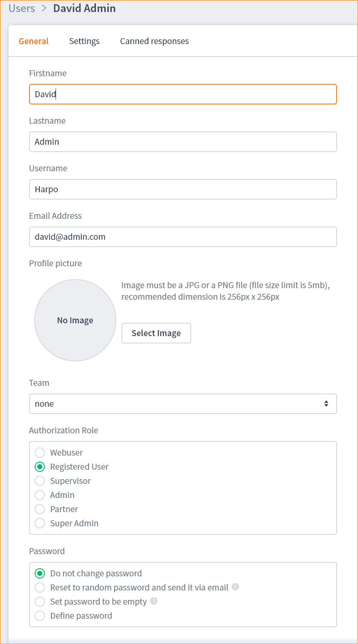Go back to Users breadcrumb link
Image resolution: width=358 pixels, height=644 pixels.
pyautogui.click(x=22, y=9)
